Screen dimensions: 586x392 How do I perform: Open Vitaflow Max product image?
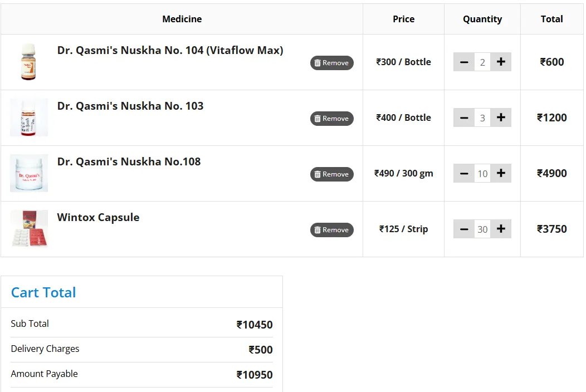click(x=28, y=62)
